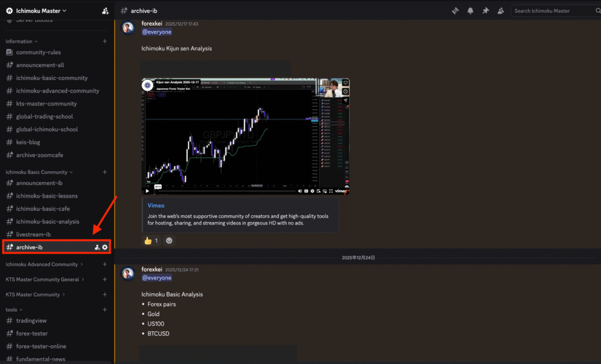
Task: Open the Vimeo link title
Action: 156,206
